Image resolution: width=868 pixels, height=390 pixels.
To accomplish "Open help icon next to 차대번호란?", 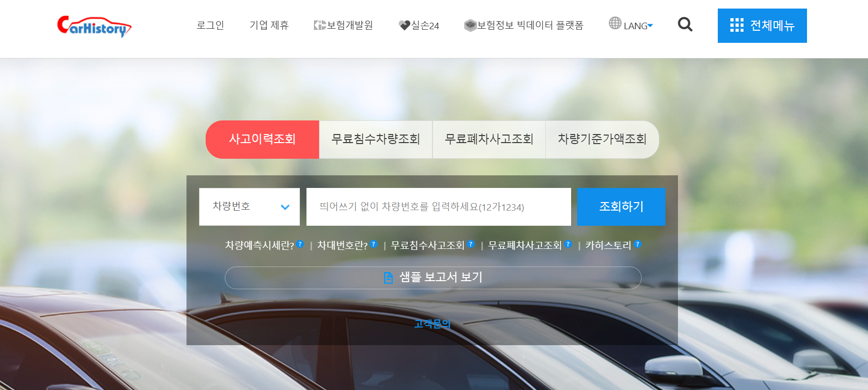I will pos(374,244).
